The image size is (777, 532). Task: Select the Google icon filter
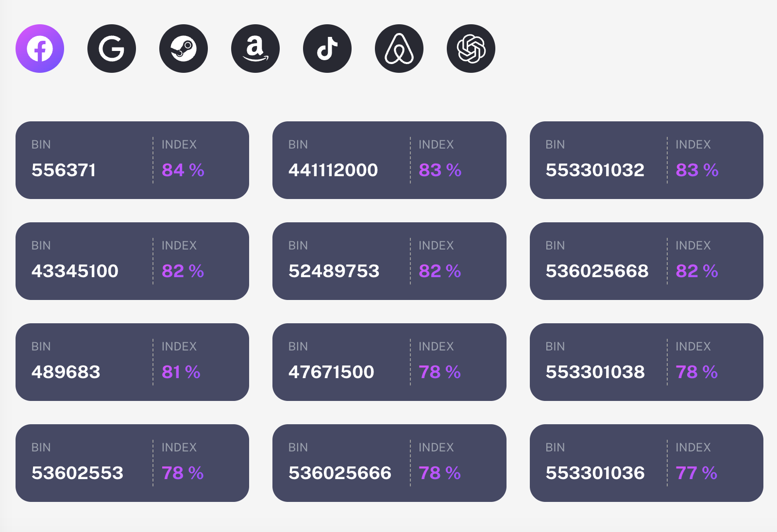(x=112, y=49)
